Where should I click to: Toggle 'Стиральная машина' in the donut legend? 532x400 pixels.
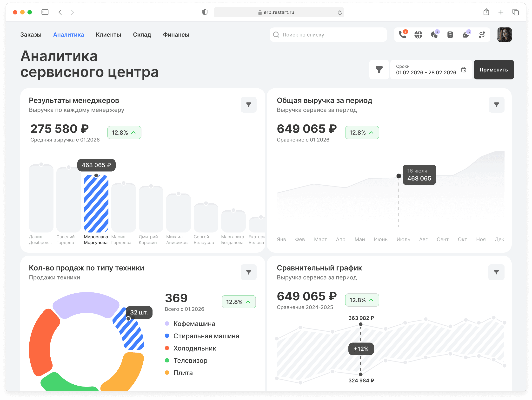[206, 336]
